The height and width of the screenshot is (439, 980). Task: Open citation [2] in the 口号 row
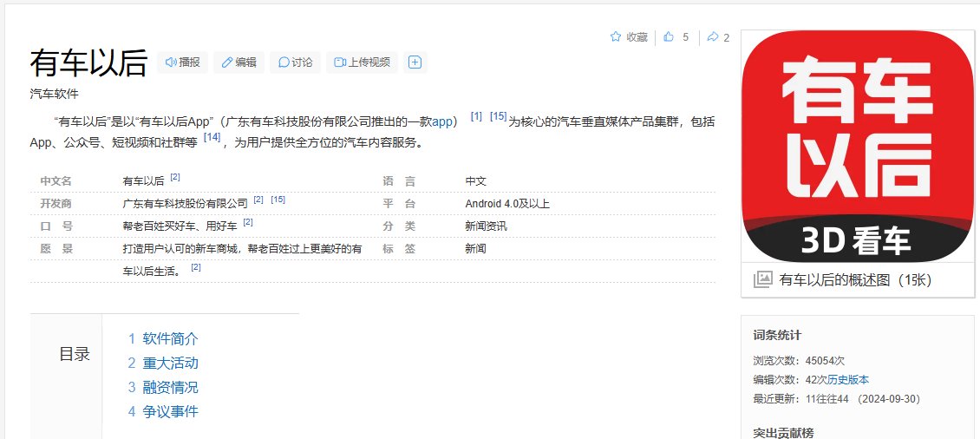coord(247,222)
